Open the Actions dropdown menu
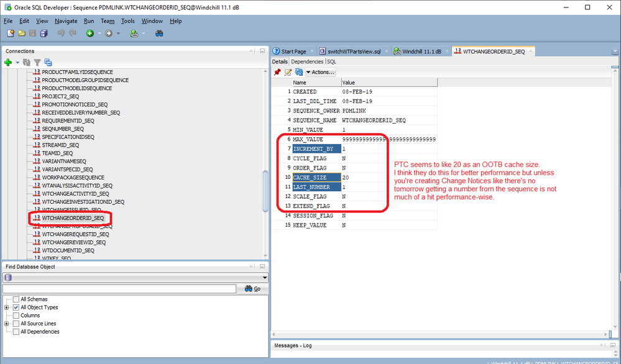 [x=320, y=72]
